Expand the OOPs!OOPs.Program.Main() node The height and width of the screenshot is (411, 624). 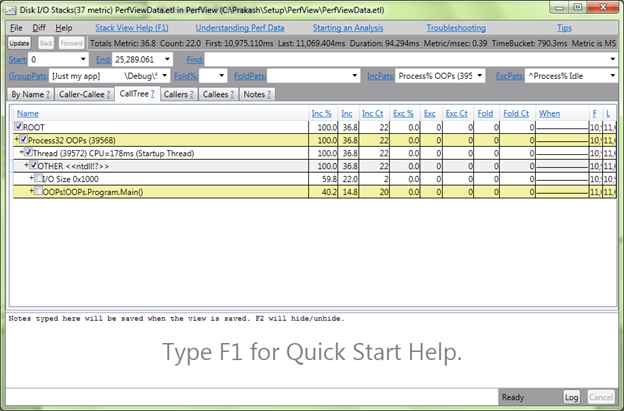pyautogui.click(x=31, y=191)
